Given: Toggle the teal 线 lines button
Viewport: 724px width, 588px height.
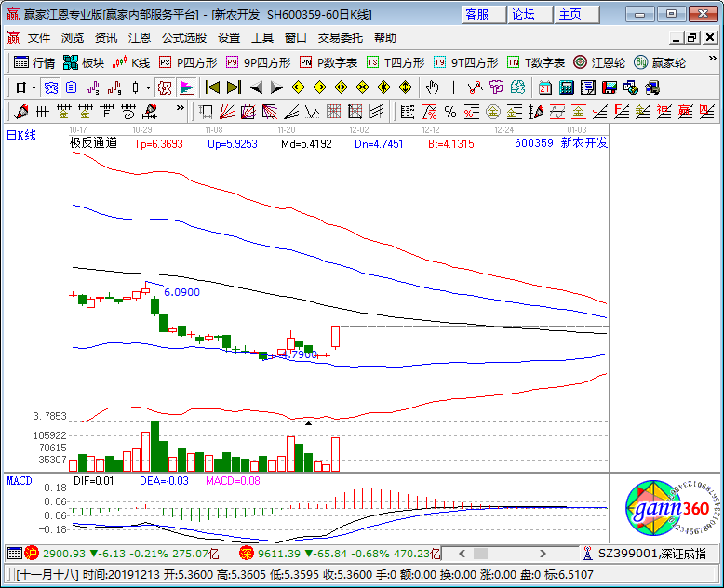Looking at the screenshot, I should point(518,87).
